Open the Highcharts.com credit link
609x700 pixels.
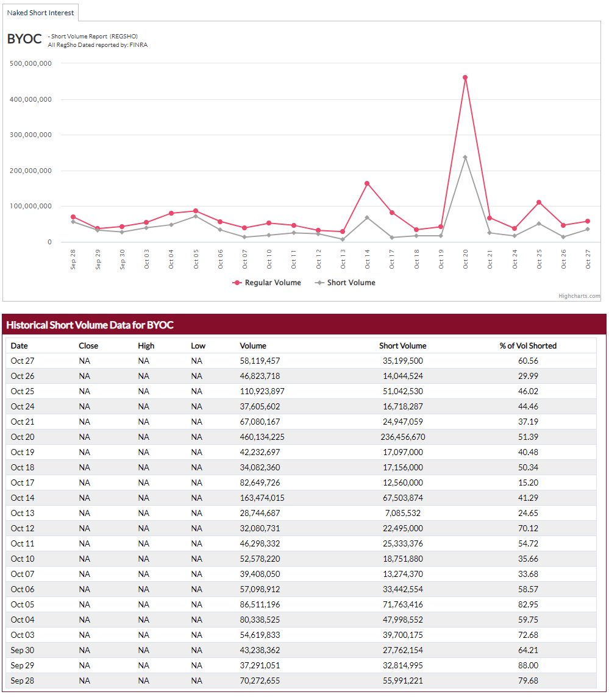[x=579, y=296]
